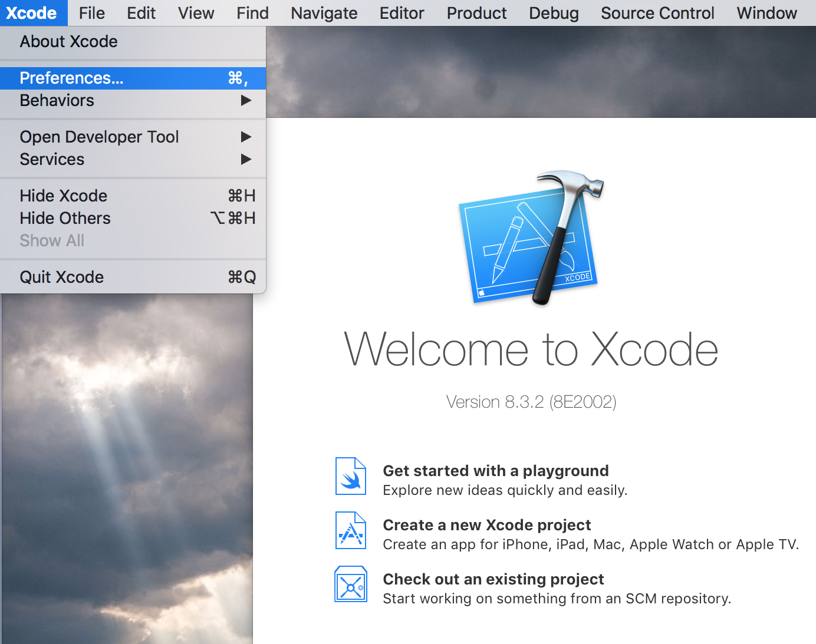Click Create a new Xcode project
Image resolution: width=816 pixels, height=644 pixels.
point(487,525)
